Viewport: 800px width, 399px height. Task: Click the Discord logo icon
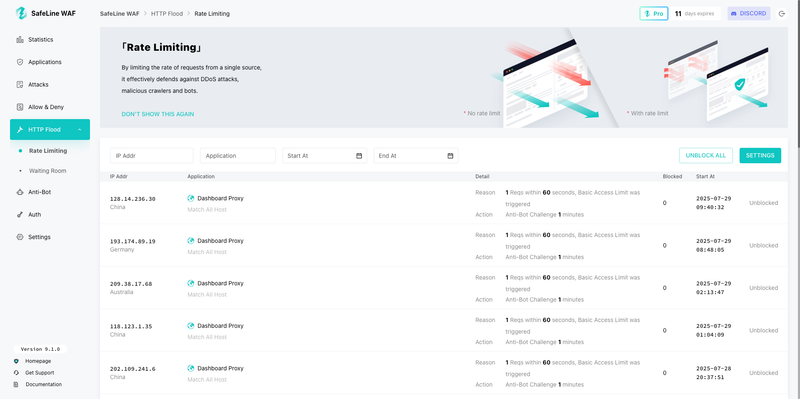pyautogui.click(x=734, y=14)
